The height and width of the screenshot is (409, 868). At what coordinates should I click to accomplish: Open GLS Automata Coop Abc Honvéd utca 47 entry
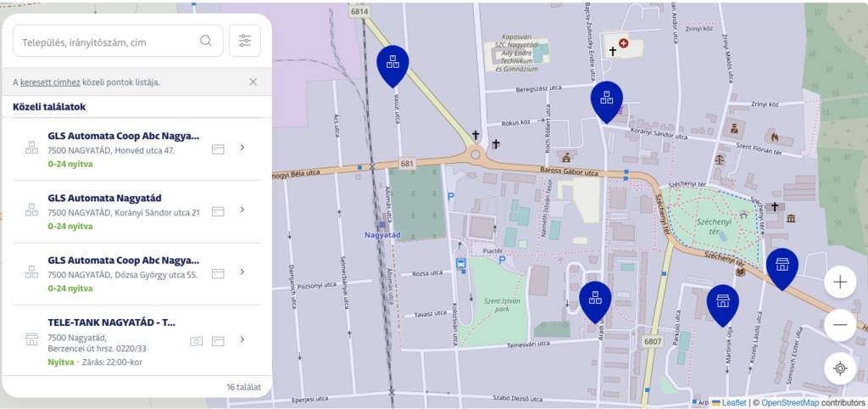pos(136,149)
